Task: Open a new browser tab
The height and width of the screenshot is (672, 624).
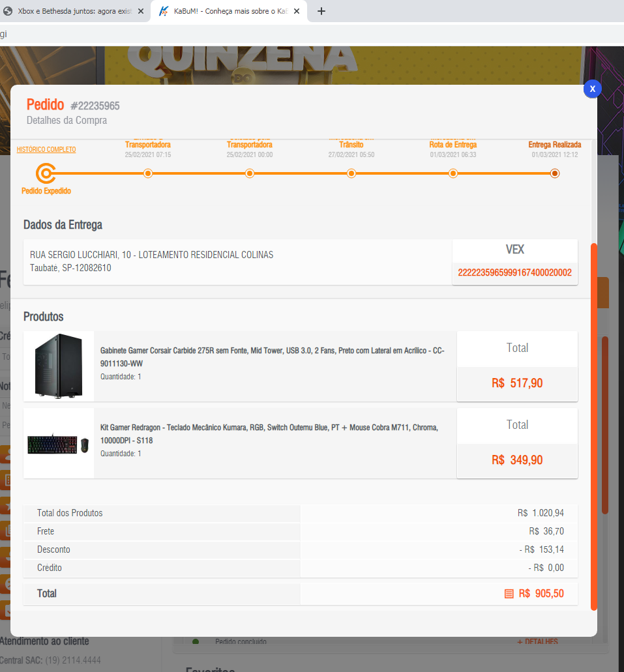Action: 321,11
